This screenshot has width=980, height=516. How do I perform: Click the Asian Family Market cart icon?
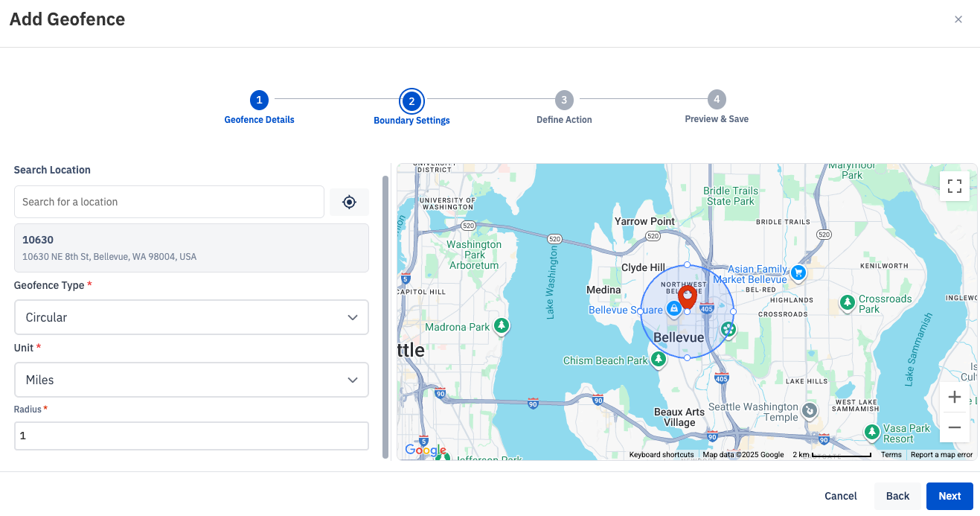point(798,274)
